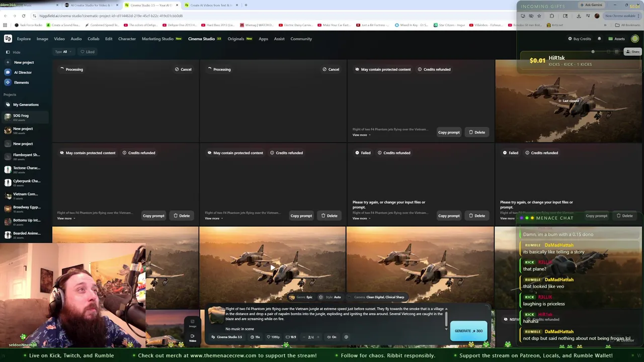Delete the second-row leftmost protected card

182,216
